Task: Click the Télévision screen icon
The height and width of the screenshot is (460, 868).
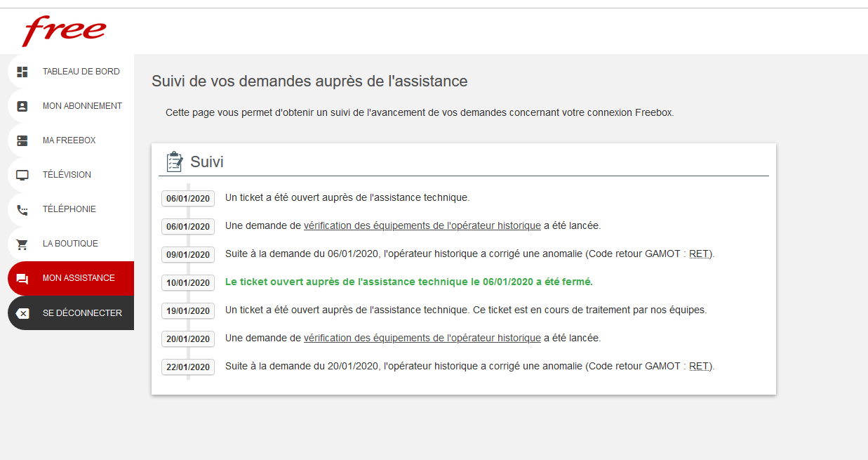Action: coord(22,175)
